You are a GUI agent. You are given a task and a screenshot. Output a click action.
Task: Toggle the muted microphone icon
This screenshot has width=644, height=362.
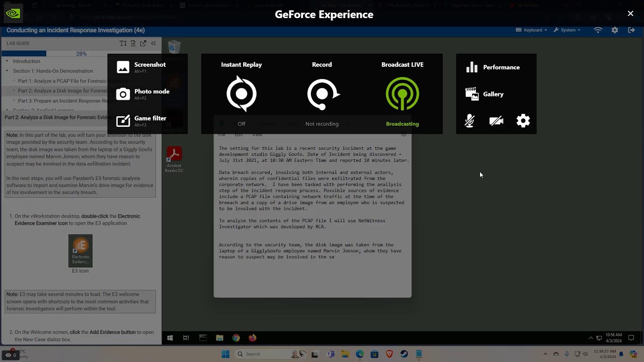pos(469,121)
